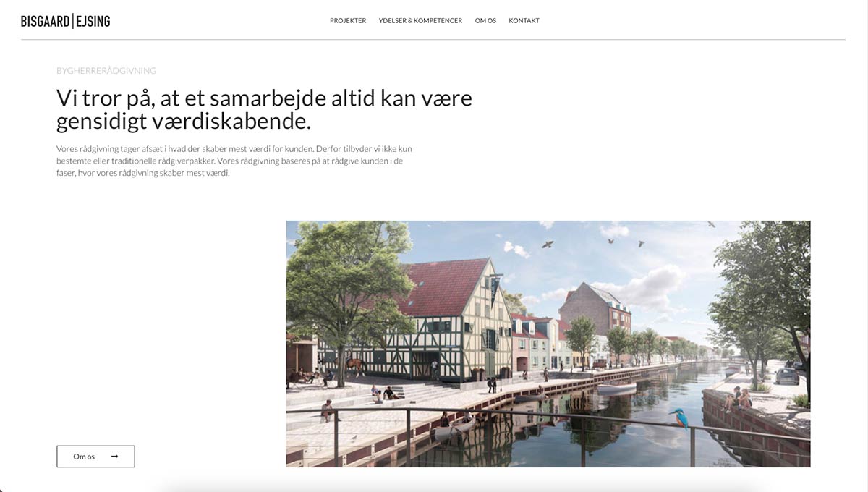Viewport: 868px width, 492px height.
Task: Click the headline about samarbejde
Action: [x=264, y=109]
